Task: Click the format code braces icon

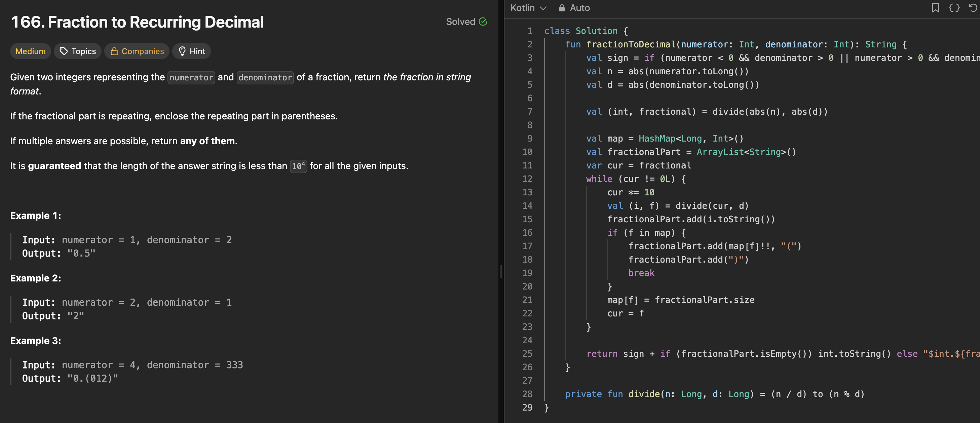Action: click(954, 8)
